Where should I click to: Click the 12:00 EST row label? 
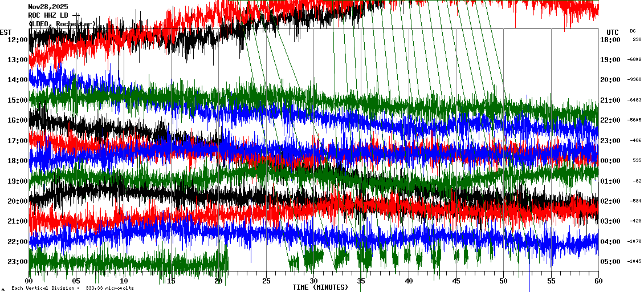(x=18, y=40)
